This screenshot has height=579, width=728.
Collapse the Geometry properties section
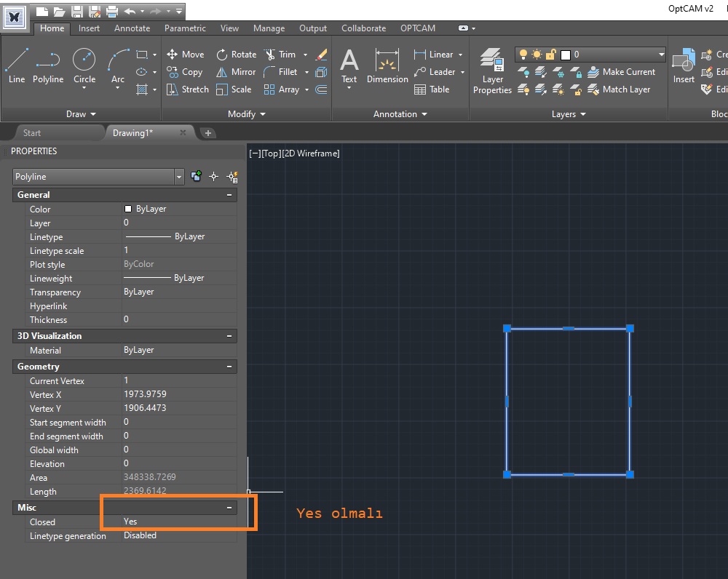tap(229, 367)
